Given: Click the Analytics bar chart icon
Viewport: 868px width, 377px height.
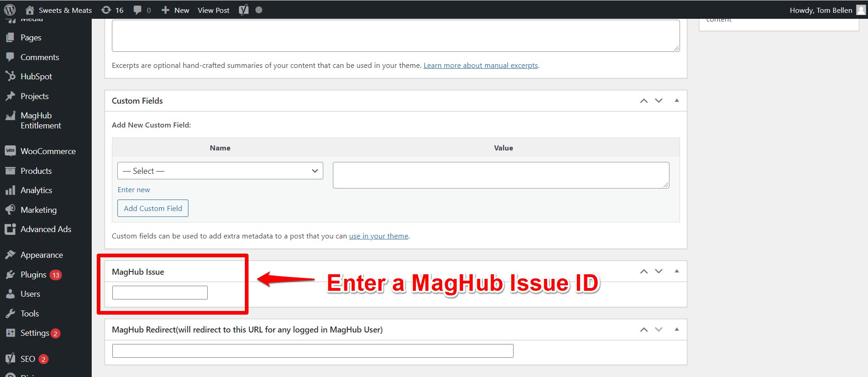Looking at the screenshot, I should click(x=10, y=190).
